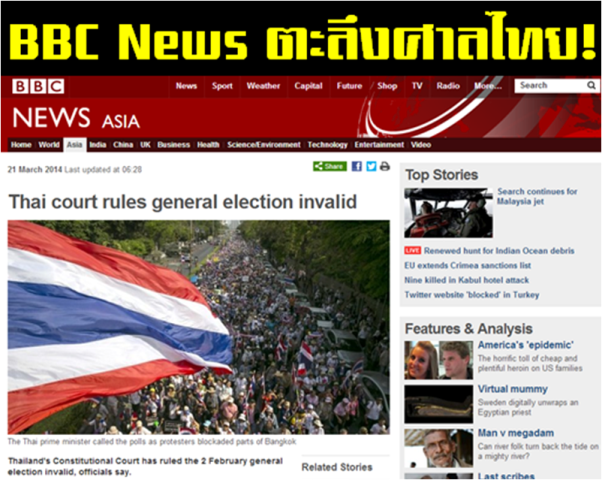Open the green Share button
Viewport: 602px width, 480px height.
(330, 166)
